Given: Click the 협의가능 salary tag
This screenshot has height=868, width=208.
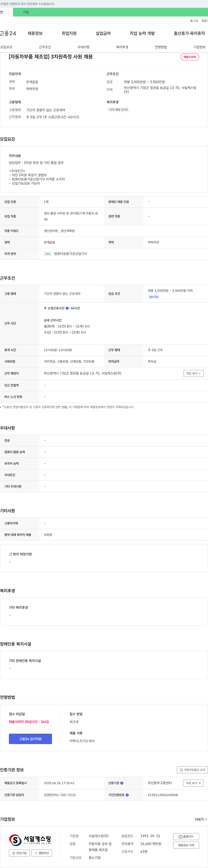Looking at the screenshot, I should click(154, 297).
